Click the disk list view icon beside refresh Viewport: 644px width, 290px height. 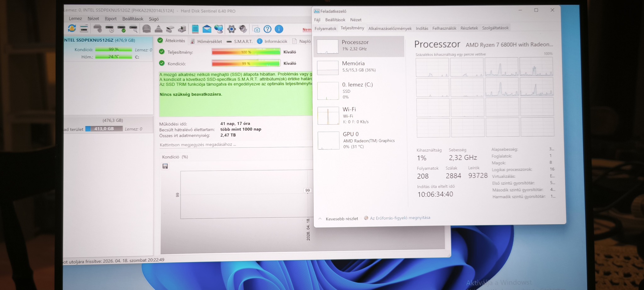tap(84, 29)
